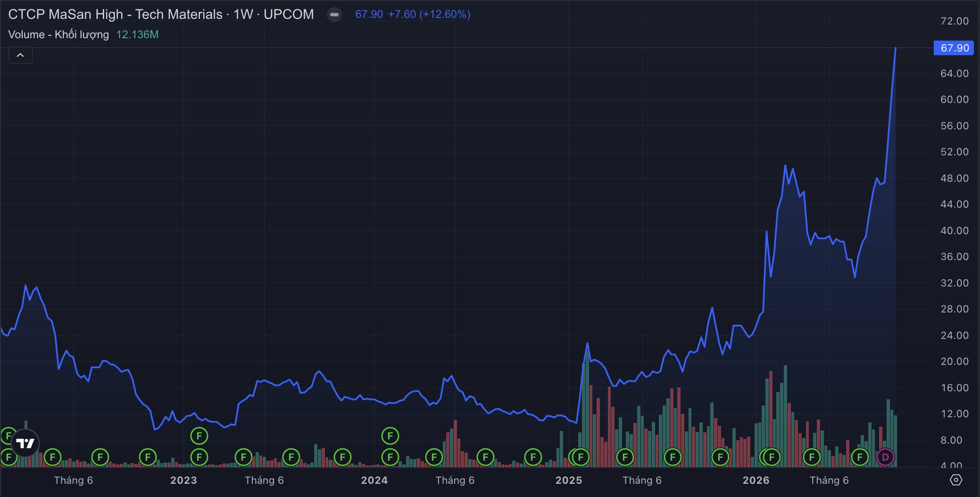This screenshot has height=497, width=980.
Task: Click the 40.00 price axis label
Action: 955,230
